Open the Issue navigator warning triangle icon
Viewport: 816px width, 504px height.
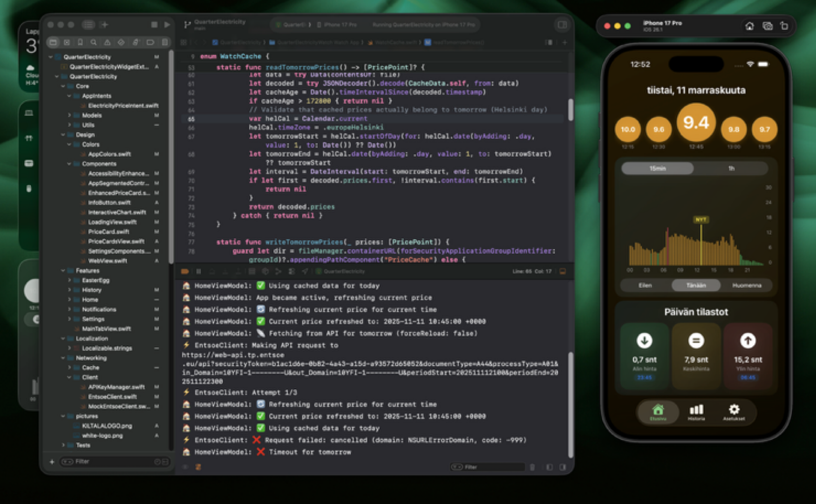click(107, 42)
